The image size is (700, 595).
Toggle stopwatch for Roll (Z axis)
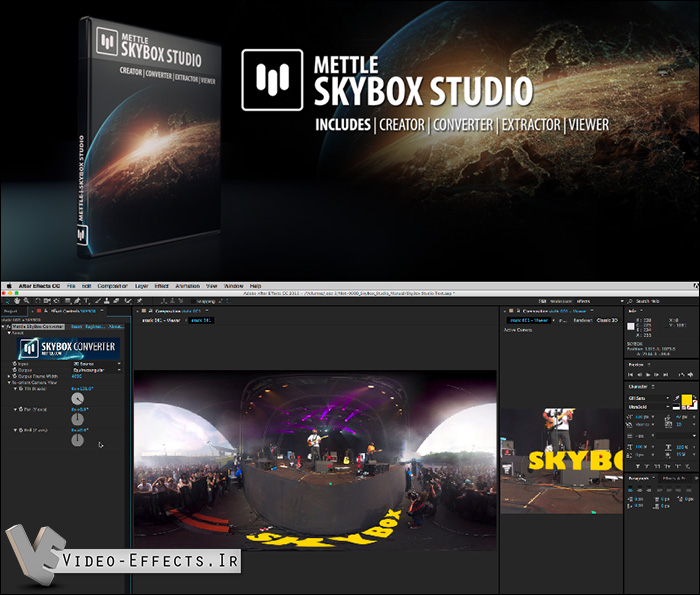point(21,430)
